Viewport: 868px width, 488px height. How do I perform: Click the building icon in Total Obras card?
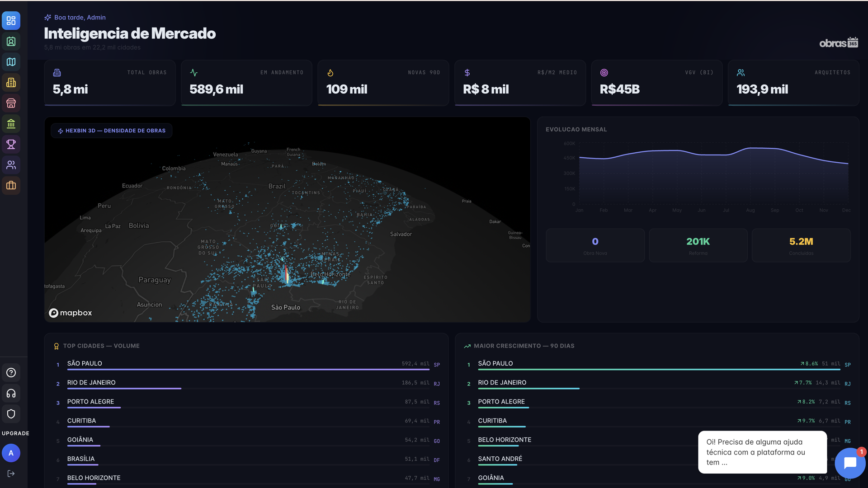tap(57, 73)
